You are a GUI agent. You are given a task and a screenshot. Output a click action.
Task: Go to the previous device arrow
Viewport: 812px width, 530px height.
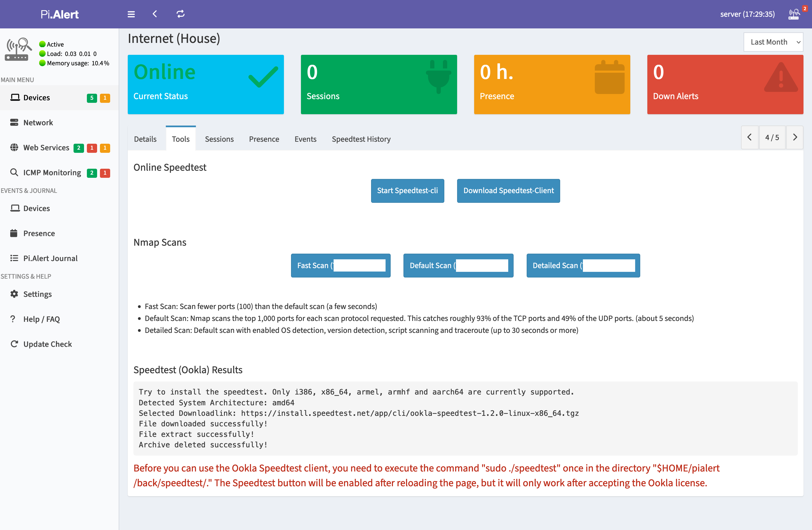click(750, 137)
